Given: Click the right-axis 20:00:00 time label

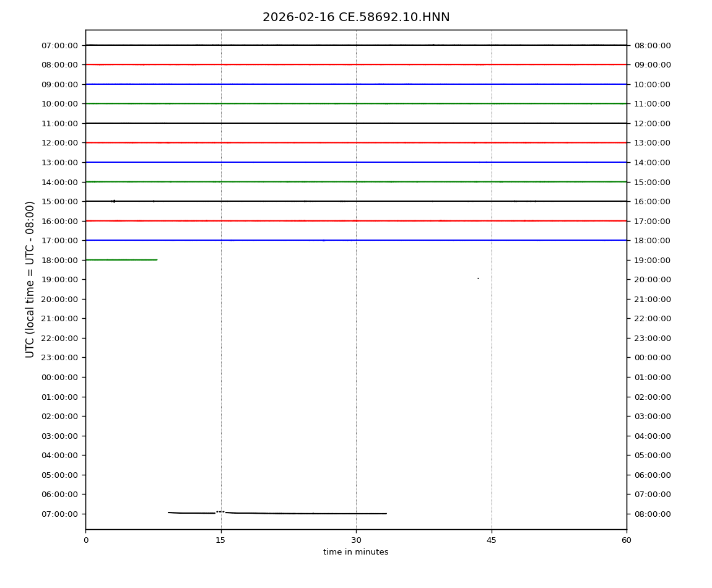Looking at the screenshot, I should coord(652,280).
